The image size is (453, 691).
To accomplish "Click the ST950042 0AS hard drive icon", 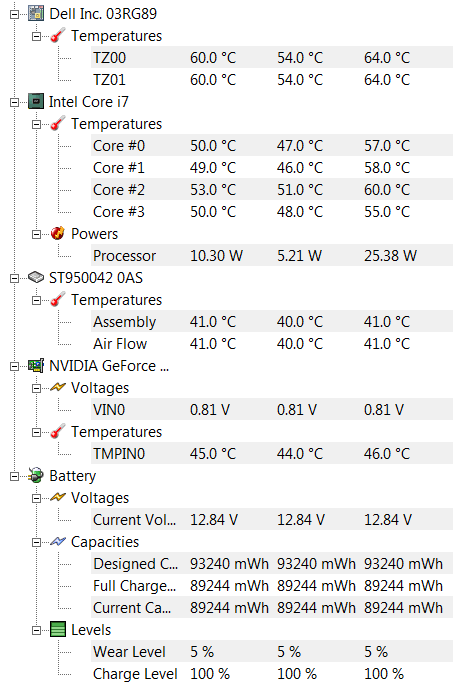I will 36,278.
